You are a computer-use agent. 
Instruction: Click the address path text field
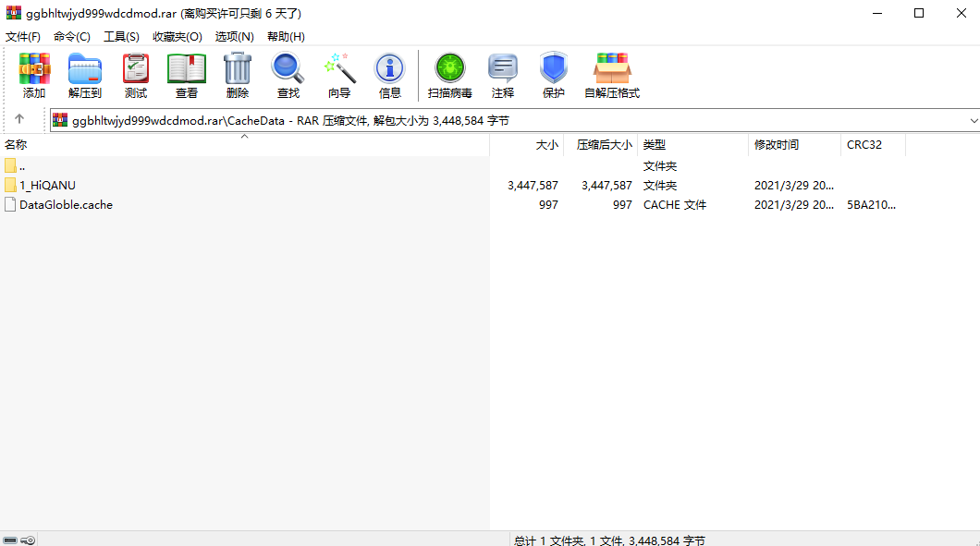[512, 121]
